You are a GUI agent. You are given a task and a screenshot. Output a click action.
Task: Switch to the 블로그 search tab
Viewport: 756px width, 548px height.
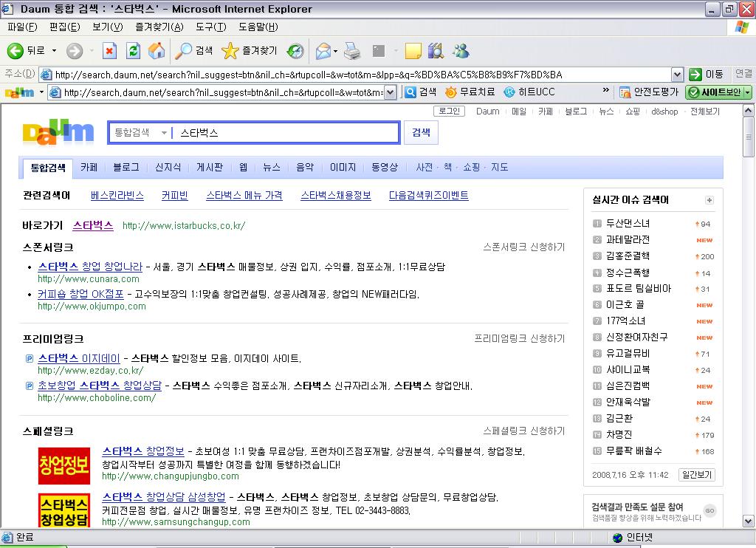(126, 168)
